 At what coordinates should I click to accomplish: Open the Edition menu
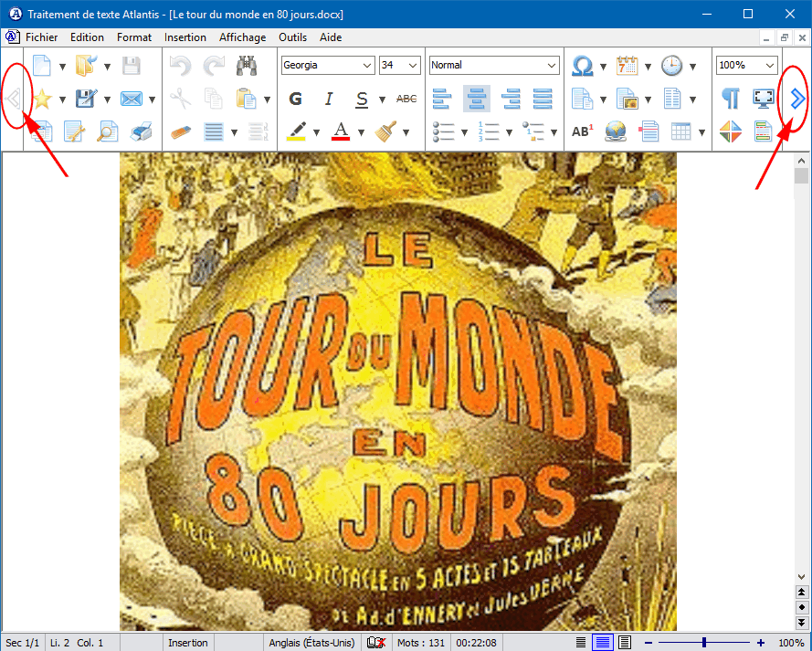pos(87,37)
